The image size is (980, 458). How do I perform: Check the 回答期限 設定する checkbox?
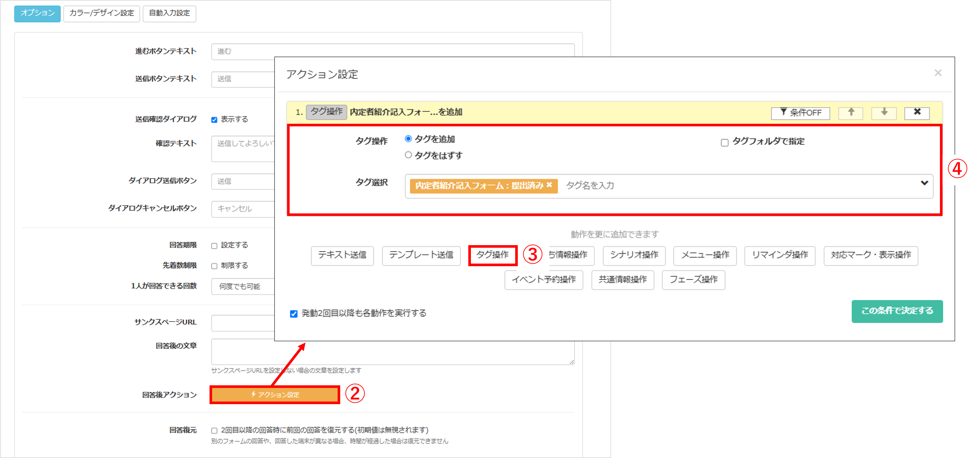tap(214, 246)
